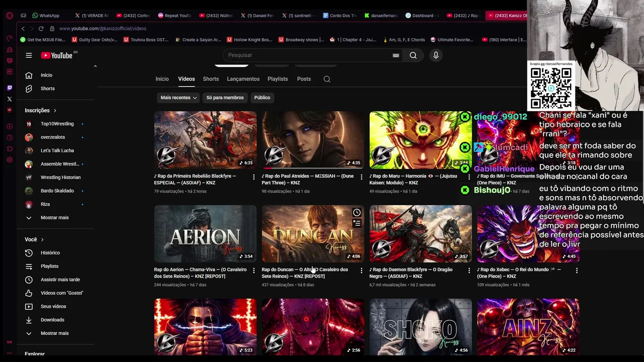
Task: Open the channel Posts tab
Action: tap(304, 79)
